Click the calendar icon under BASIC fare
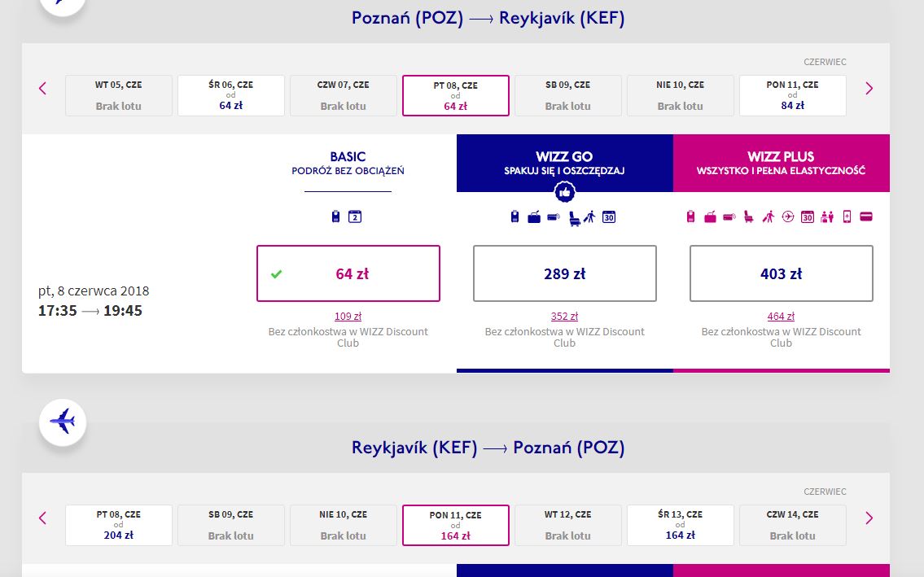 point(355,216)
